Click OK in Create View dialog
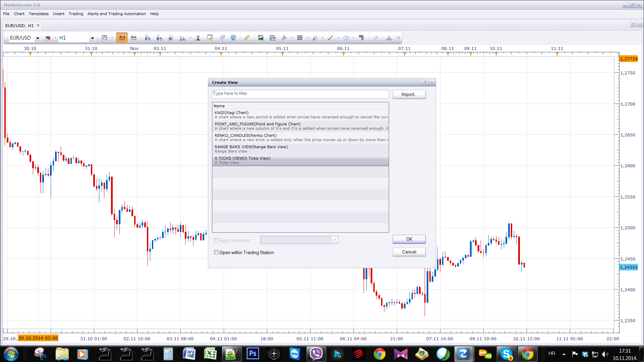 pyautogui.click(x=409, y=239)
